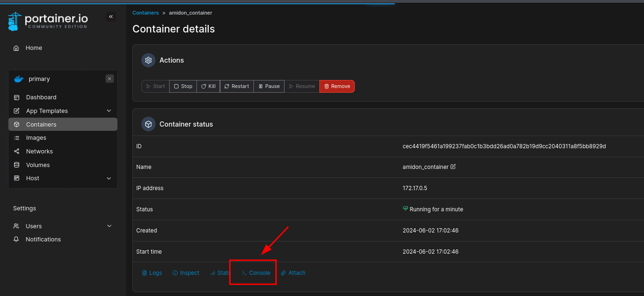The image size is (644, 296).
Task: Click the Images list icon
Action: tap(17, 138)
